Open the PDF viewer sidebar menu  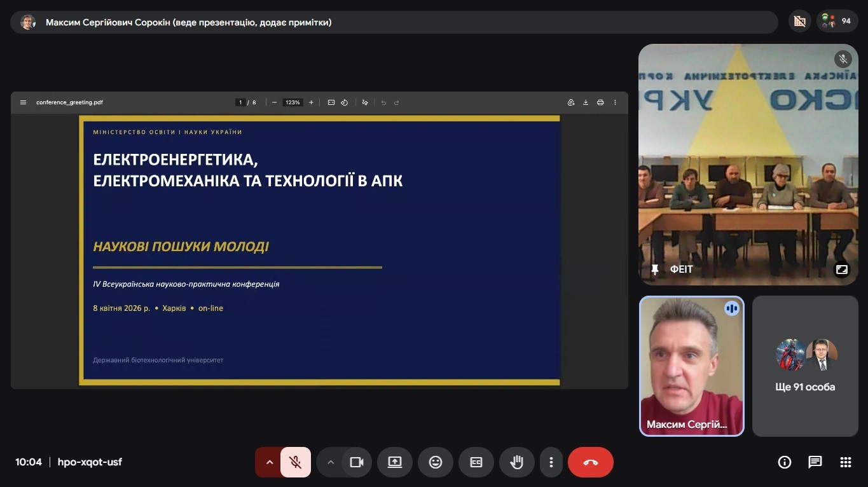point(24,102)
